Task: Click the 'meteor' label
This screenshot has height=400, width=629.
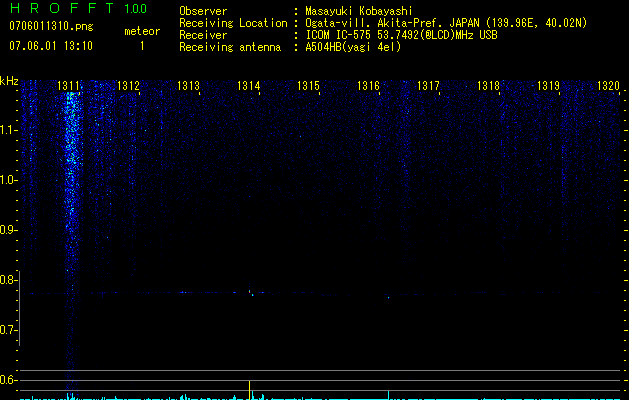Action: click(142, 31)
